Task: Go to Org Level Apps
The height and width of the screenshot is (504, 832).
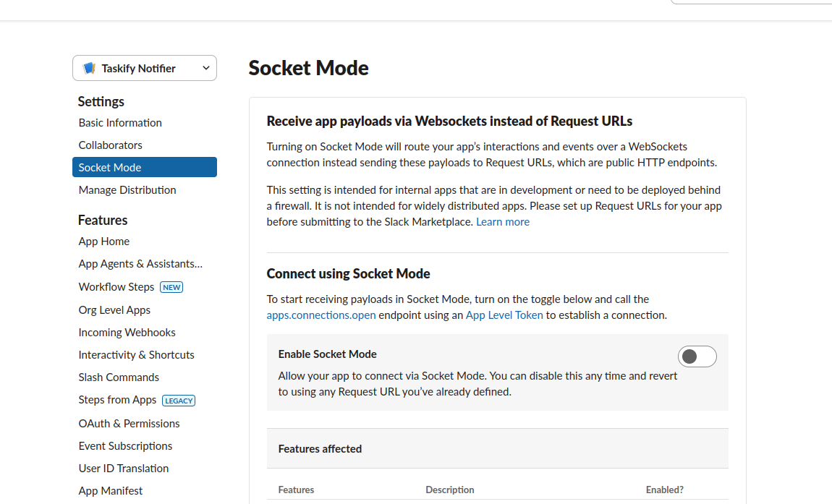Action: (x=114, y=310)
